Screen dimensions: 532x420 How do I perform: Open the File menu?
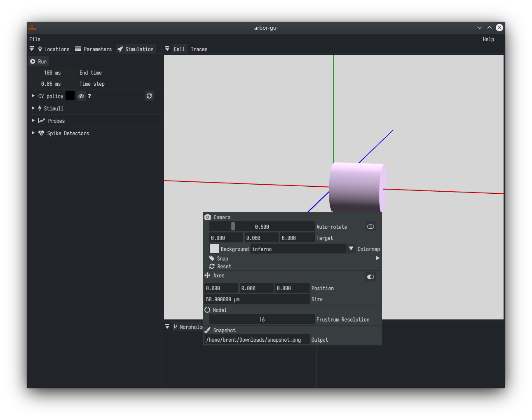[x=35, y=39]
